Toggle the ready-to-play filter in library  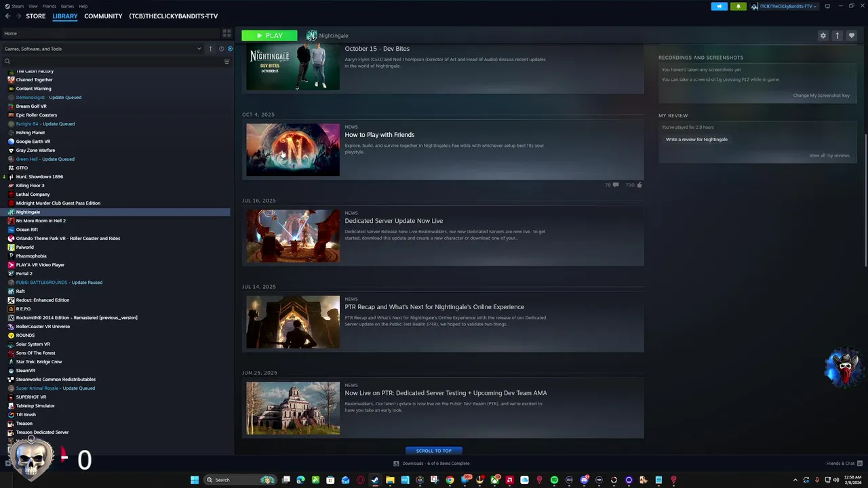[230, 49]
